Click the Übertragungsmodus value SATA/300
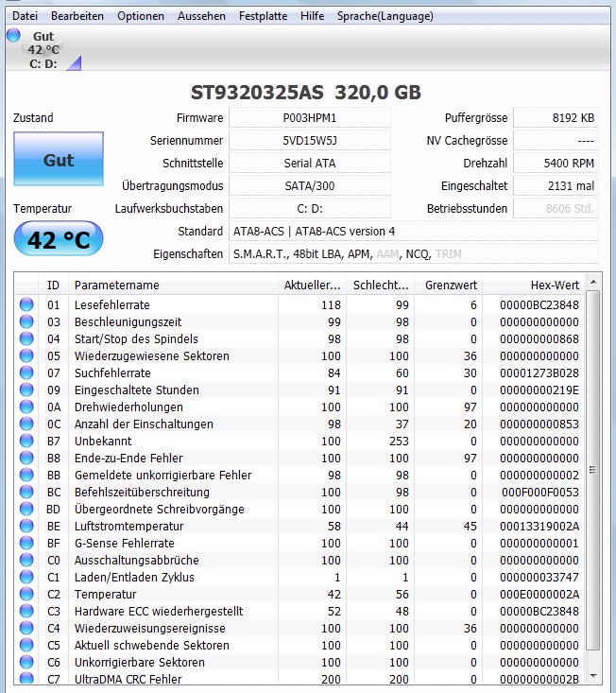The width and height of the screenshot is (616, 693). 310,185
